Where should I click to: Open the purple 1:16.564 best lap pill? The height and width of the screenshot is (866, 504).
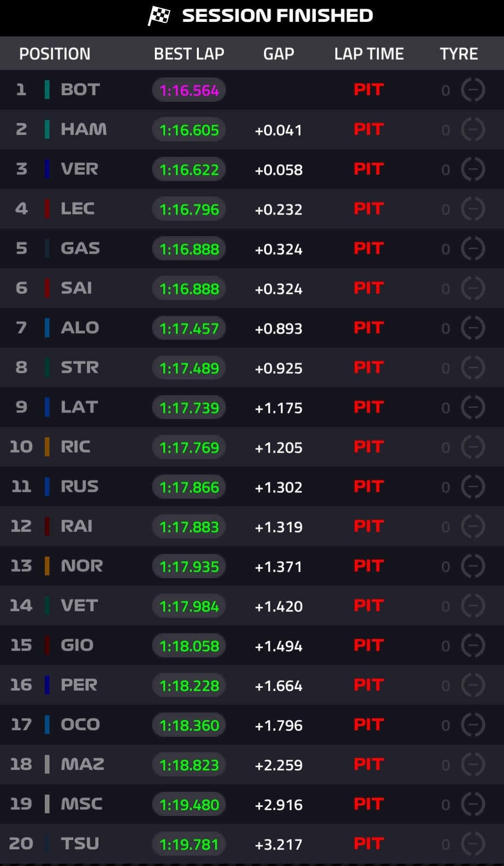pyautogui.click(x=189, y=90)
